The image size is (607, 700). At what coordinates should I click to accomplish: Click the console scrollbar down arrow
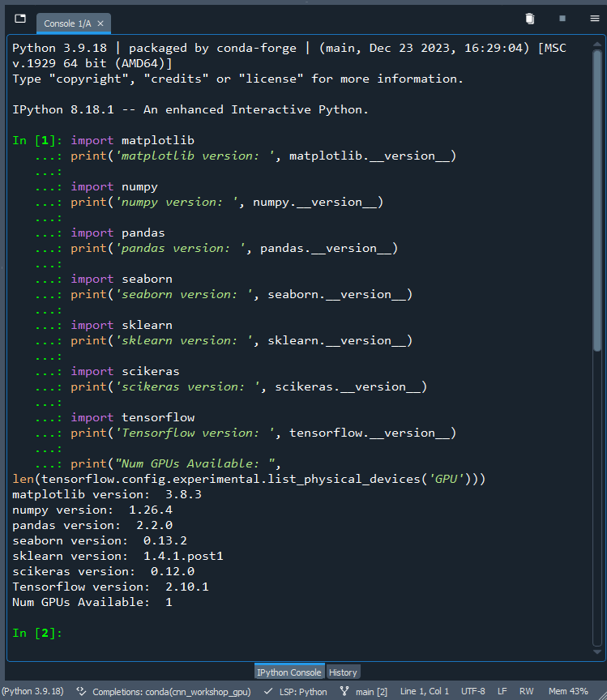click(597, 651)
